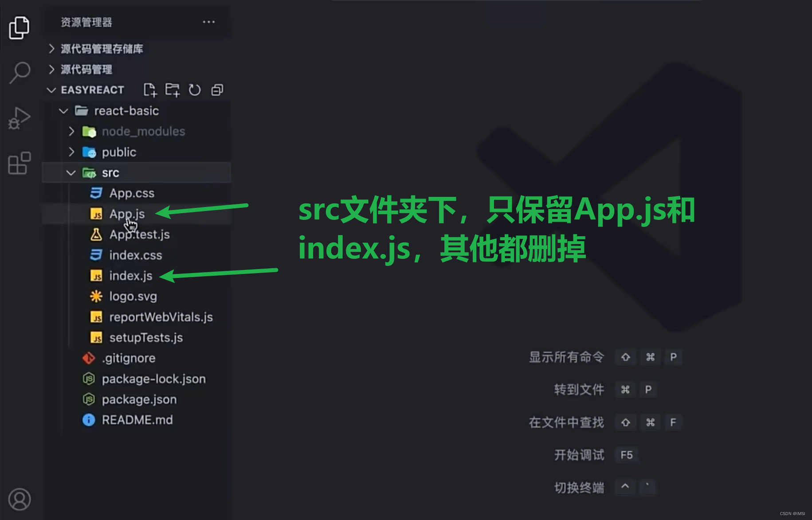Click the JS icon beside index.js

coord(96,276)
